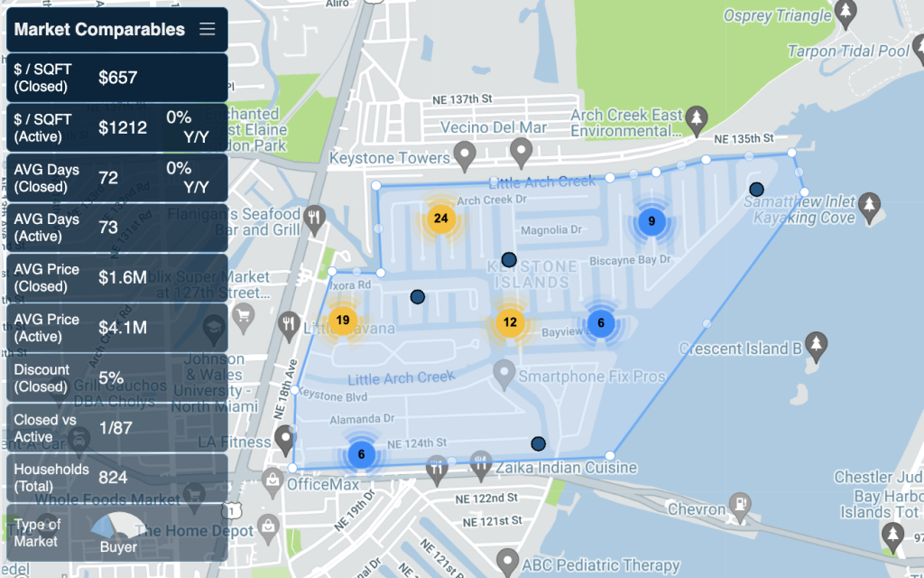Select blue cluster 6 near Bayview

pyautogui.click(x=600, y=323)
